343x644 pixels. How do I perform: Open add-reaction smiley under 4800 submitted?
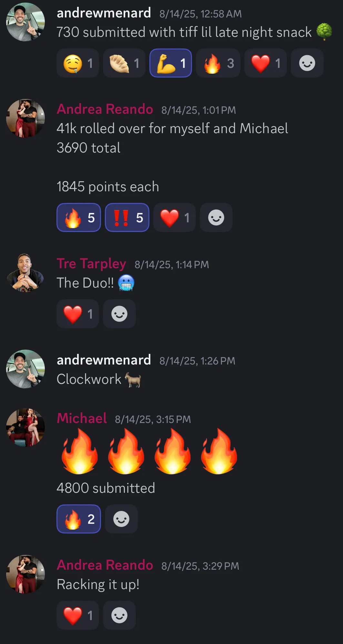point(121,519)
